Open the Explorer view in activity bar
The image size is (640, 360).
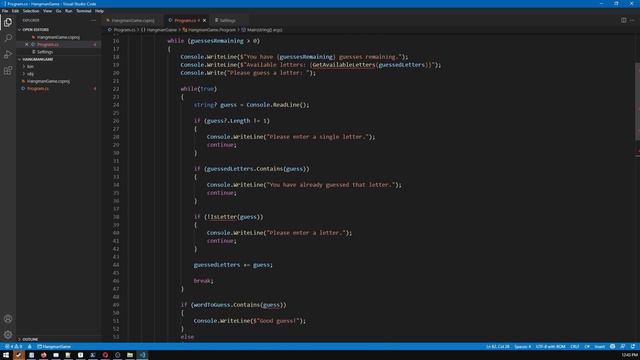pos(8,22)
